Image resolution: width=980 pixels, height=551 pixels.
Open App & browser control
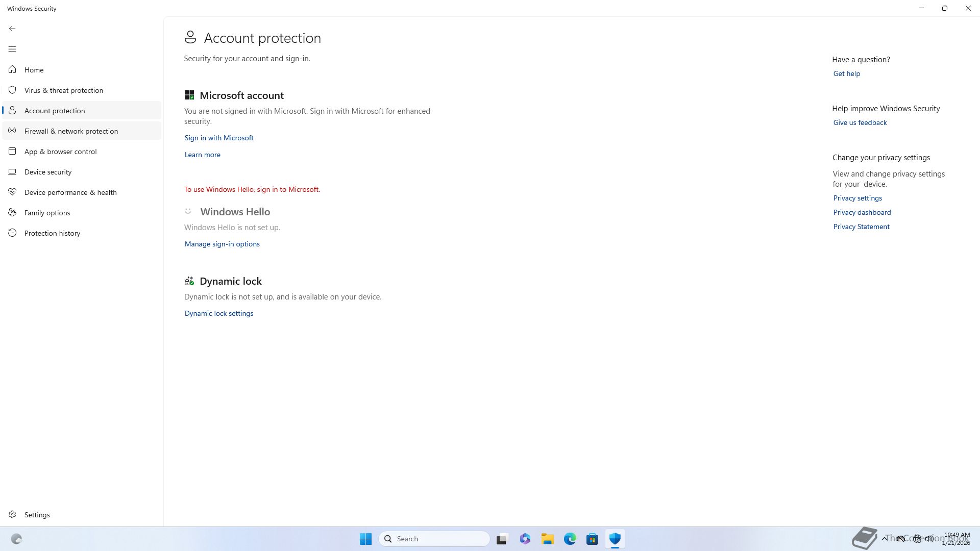pos(60,152)
